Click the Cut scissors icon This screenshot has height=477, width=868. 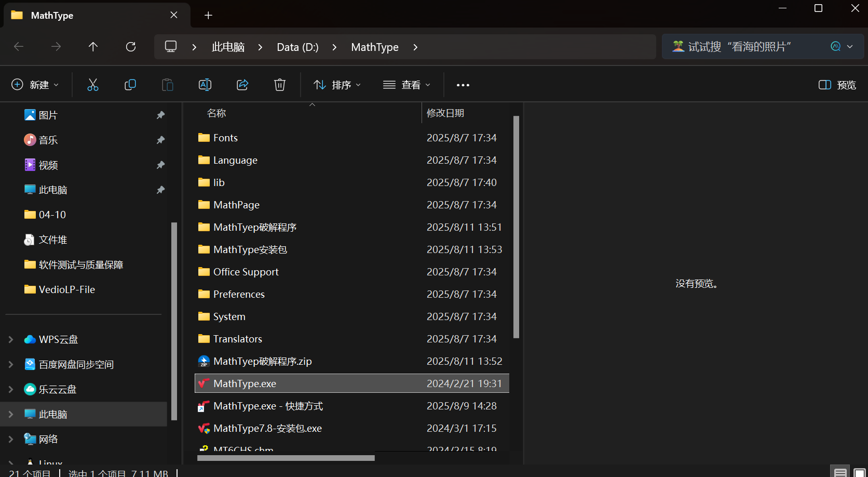pos(93,85)
